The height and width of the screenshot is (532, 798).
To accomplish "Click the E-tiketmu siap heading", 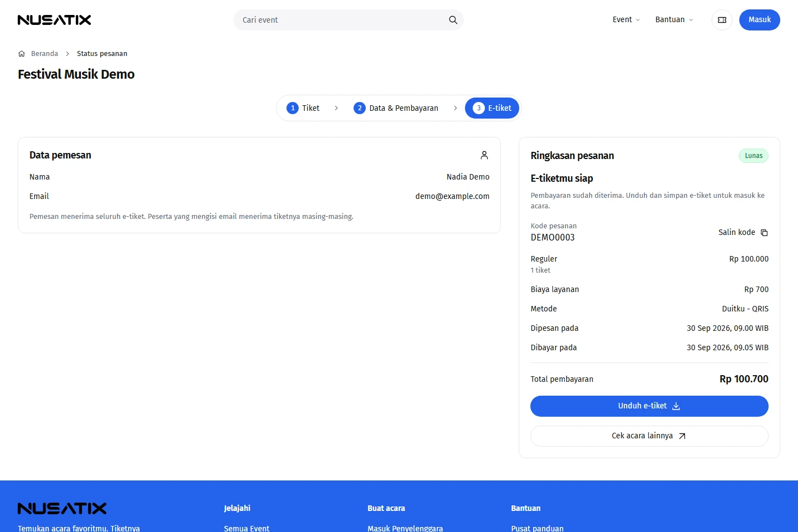I will [561, 178].
